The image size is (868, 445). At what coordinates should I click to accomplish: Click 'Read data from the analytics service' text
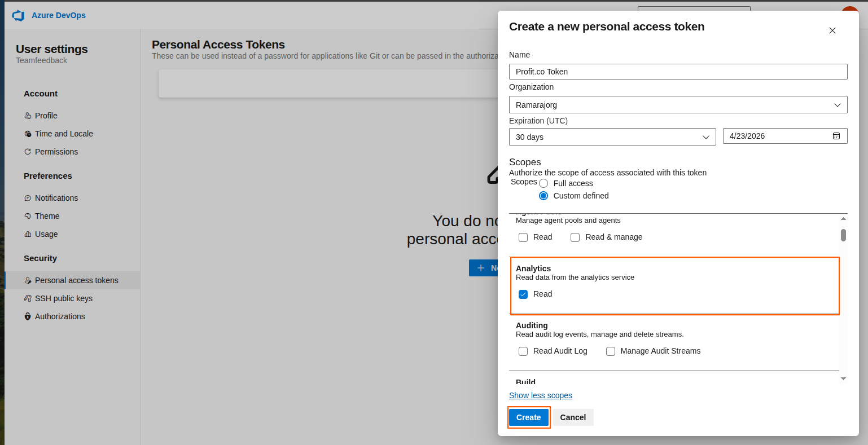pos(575,277)
